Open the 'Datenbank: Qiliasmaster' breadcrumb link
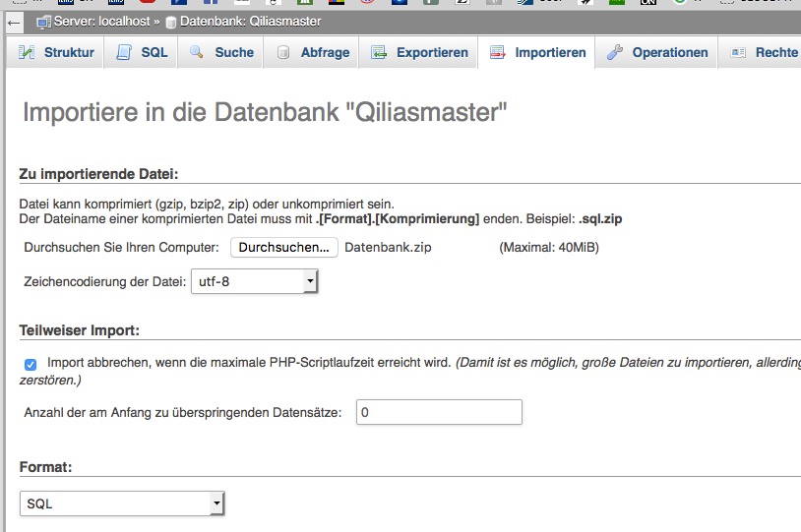 pos(250,22)
